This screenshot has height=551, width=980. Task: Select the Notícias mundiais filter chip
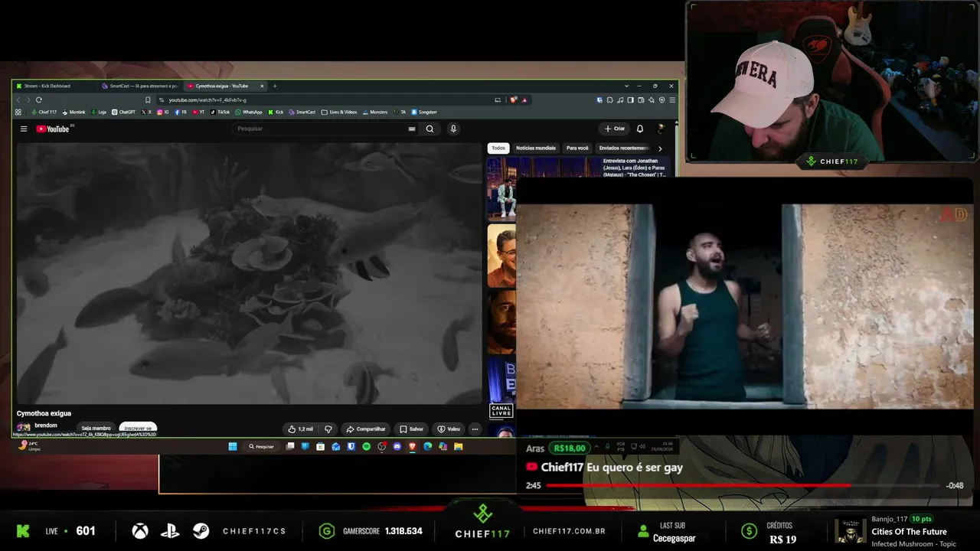536,148
